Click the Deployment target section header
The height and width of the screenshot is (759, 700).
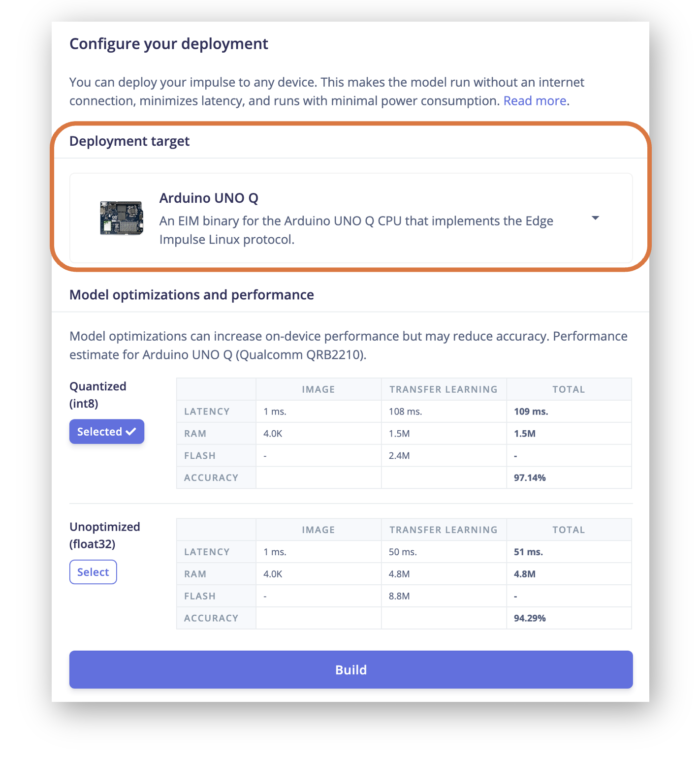[x=129, y=141]
